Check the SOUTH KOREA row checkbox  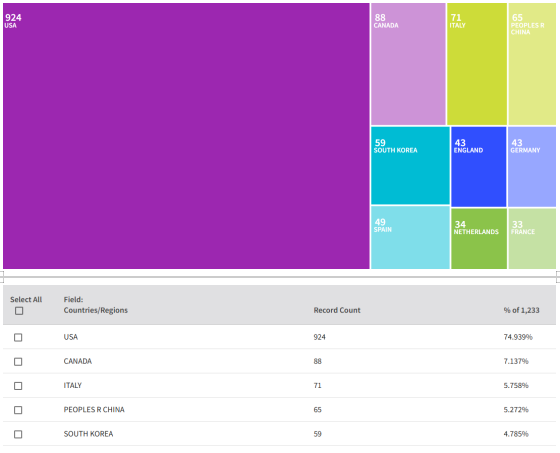pyautogui.click(x=18, y=434)
